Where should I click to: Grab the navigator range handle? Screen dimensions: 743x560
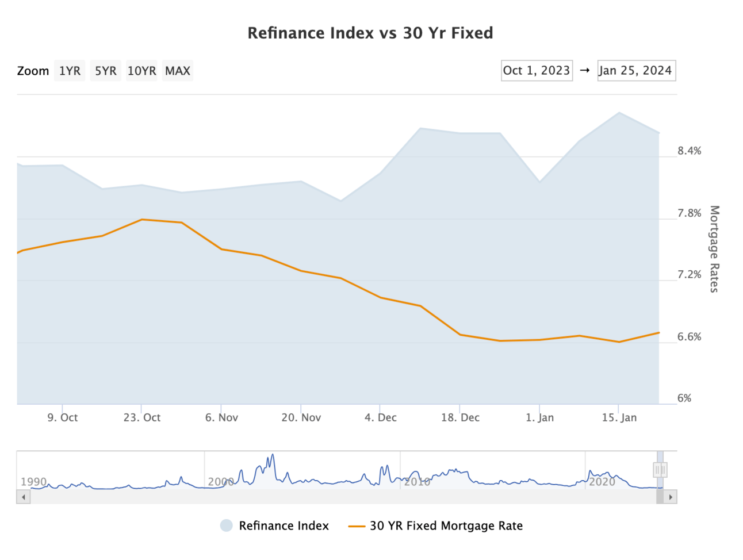pyautogui.click(x=660, y=470)
